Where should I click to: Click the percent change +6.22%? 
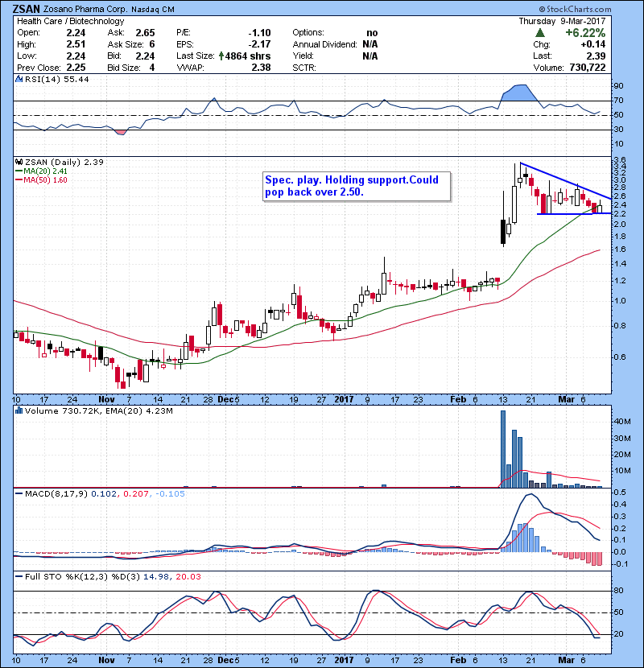coord(585,33)
